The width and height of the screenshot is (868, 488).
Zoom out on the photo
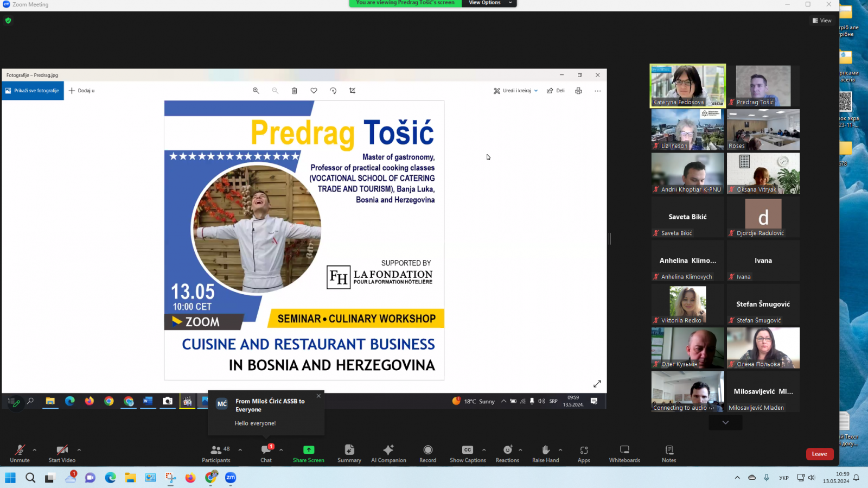click(x=275, y=91)
